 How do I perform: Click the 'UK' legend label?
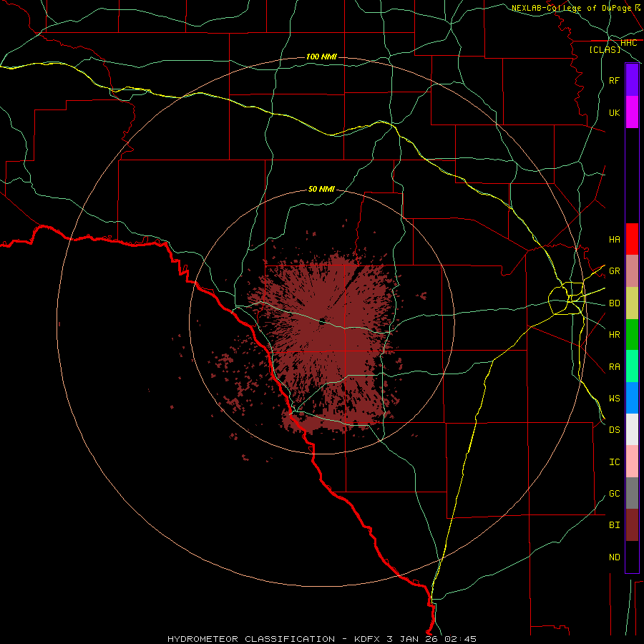(615, 112)
